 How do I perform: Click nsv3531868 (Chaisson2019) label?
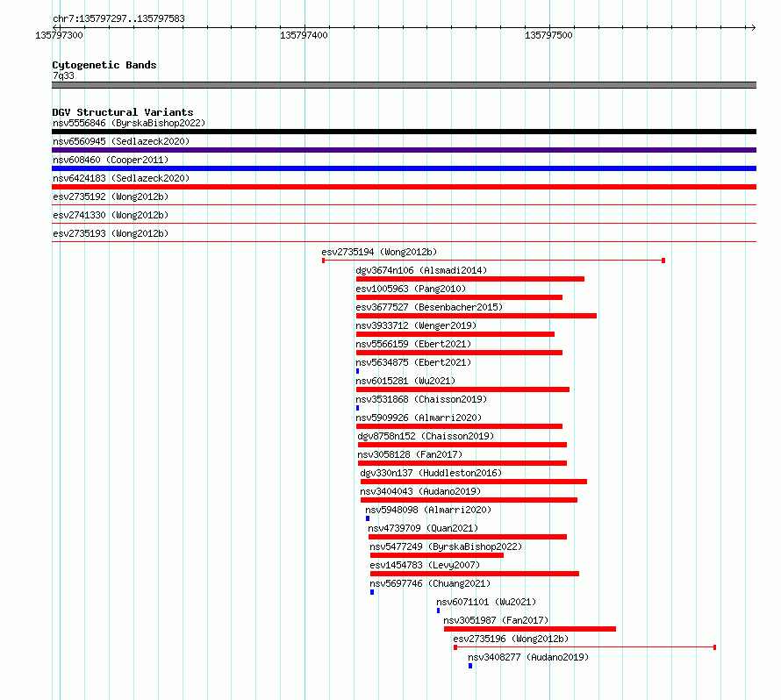point(421,399)
